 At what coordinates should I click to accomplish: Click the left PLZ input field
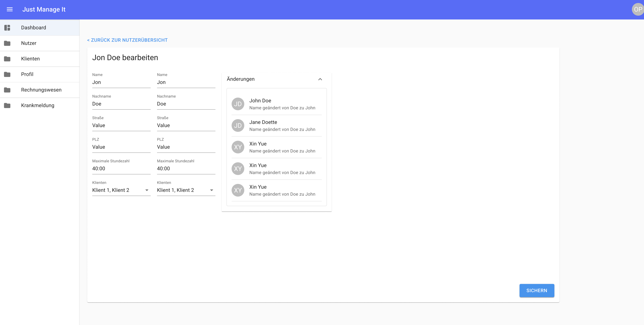coord(121,147)
